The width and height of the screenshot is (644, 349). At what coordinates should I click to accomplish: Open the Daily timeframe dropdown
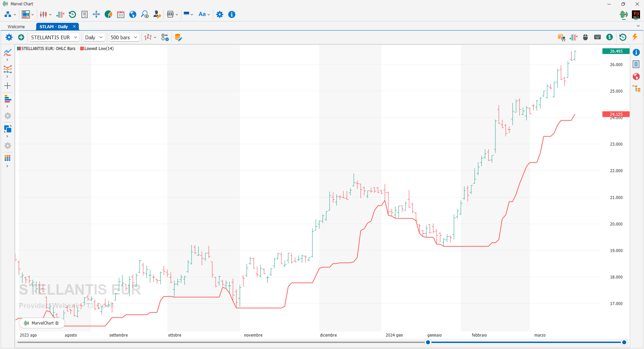click(94, 37)
